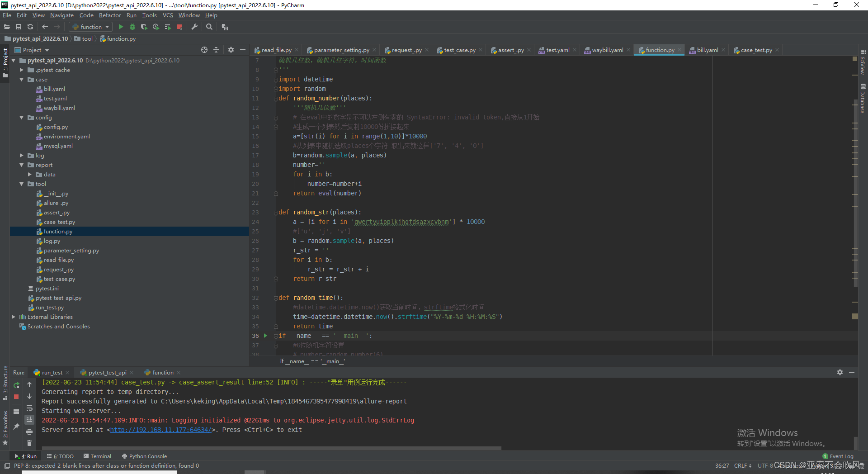This screenshot has height=474, width=868.
Task: Click the red Stop icon in main toolbar
Action: (x=179, y=27)
